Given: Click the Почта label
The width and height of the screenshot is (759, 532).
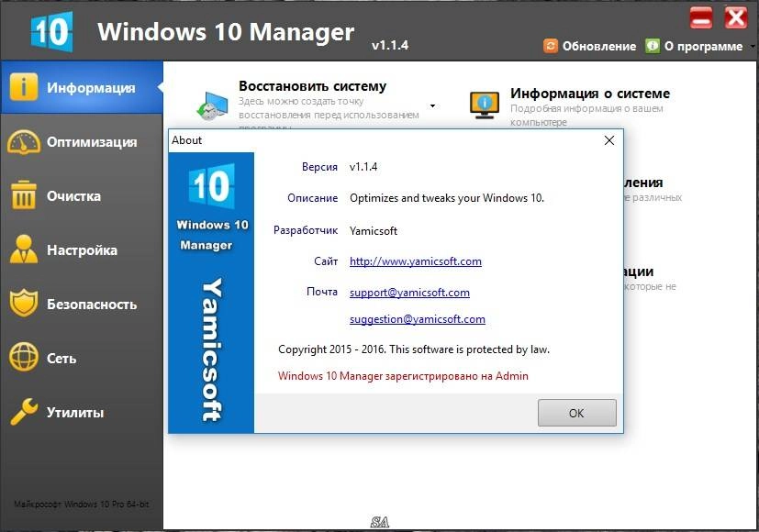Looking at the screenshot, I should 322,292.
